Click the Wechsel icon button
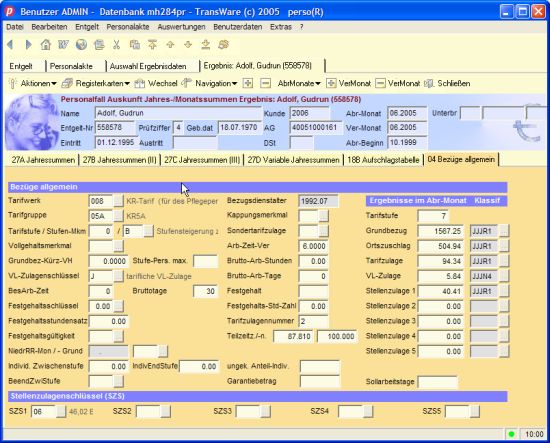 (140, 83)
